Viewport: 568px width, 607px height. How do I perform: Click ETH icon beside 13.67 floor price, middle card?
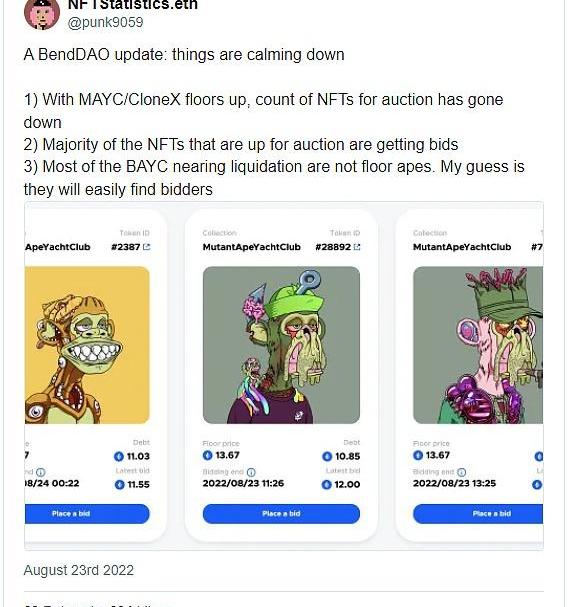click(208, 455)
